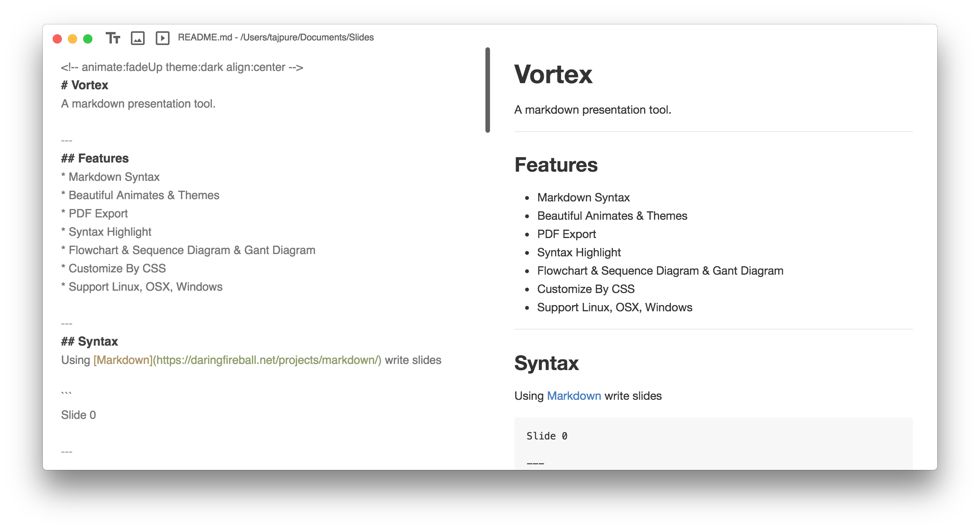Click '* Markdown Syntax' line in editor
This screenshot has height=531, width=980.
110,177
